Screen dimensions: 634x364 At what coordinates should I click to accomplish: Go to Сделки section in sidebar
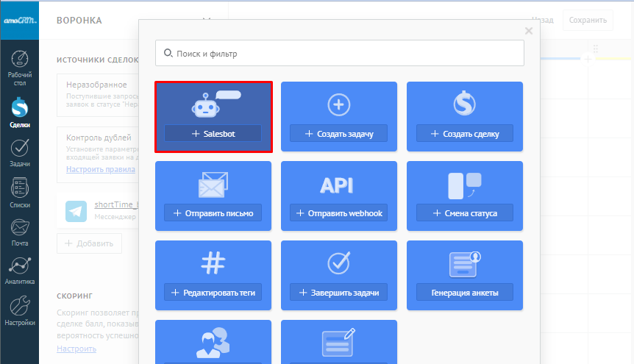tap(20, 114)
